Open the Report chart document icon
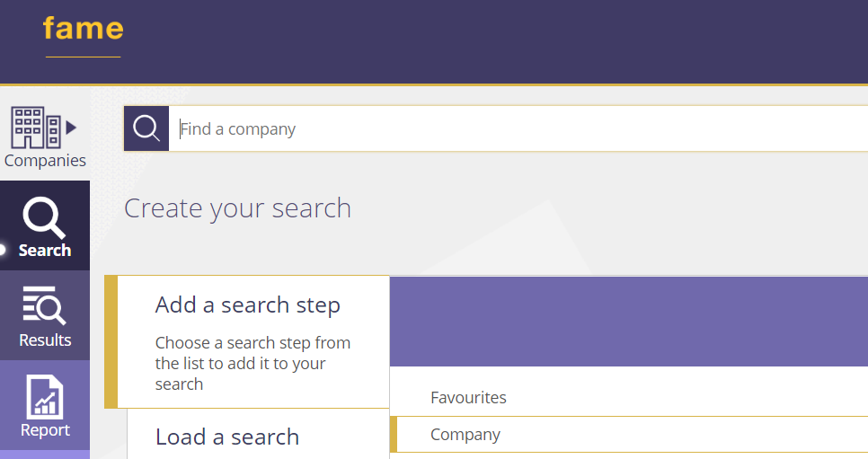The image size is (868, 459). tap(45, 396)
